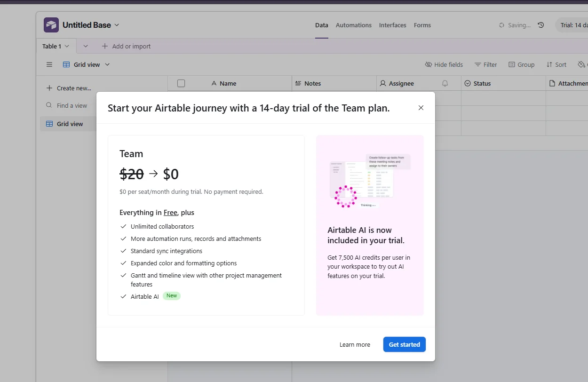Screen dimensions: 588x382
Task: Click Hide fields in the toolbar
Action: click(444, 64)
